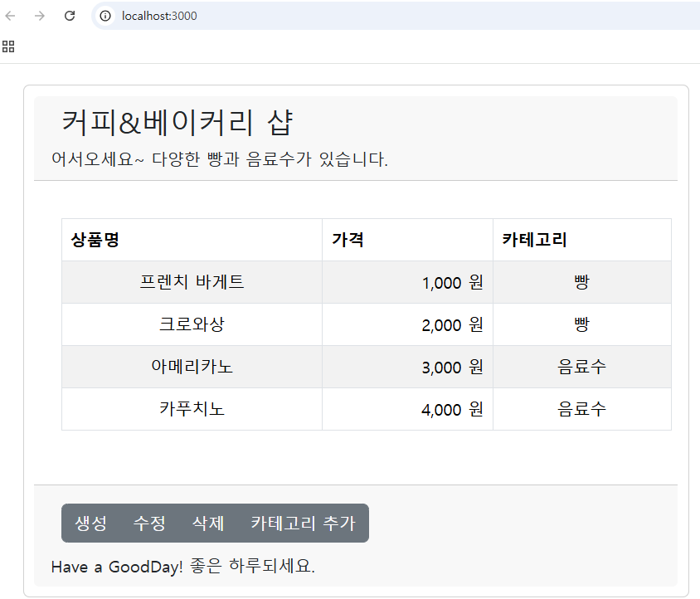This screenshot has height=599, width=700.
Task: Select the 카푸치노 product row
Action: 367,409
